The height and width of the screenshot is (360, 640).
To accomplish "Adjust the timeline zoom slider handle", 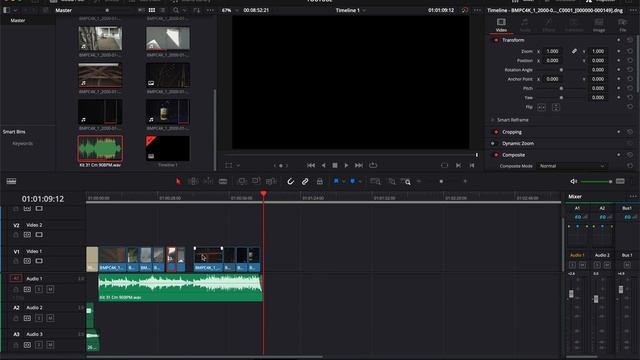I will (441, 181).
